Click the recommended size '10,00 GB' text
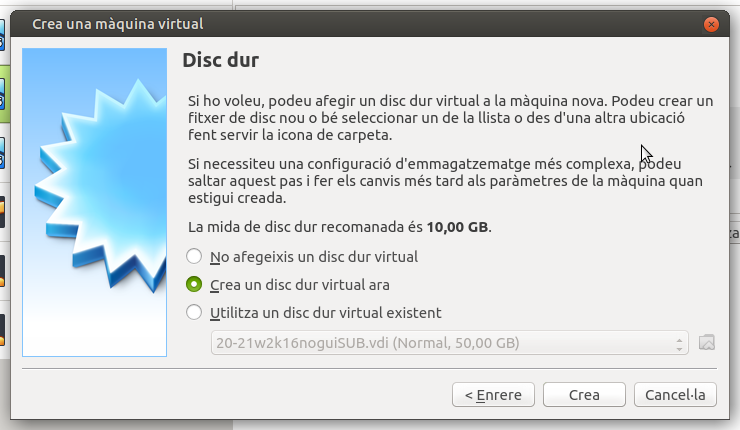 [458, 227]
